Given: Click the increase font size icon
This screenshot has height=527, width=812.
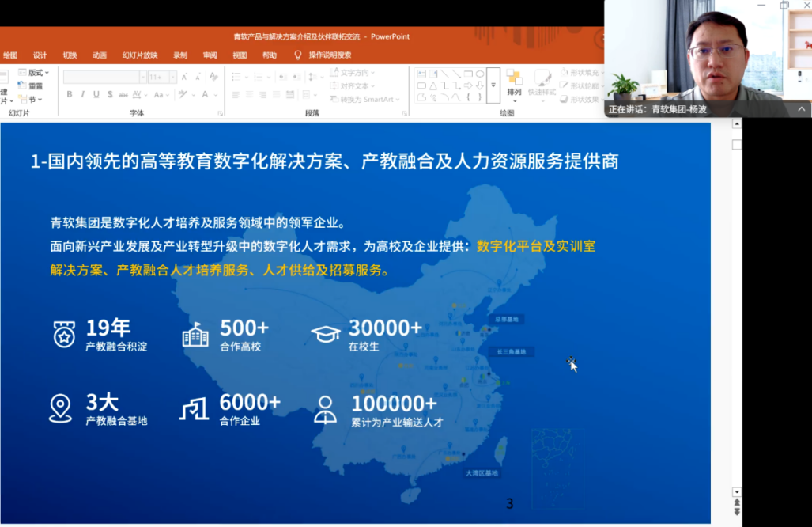Looking at the screenshot, I should [x=184, y=78].
